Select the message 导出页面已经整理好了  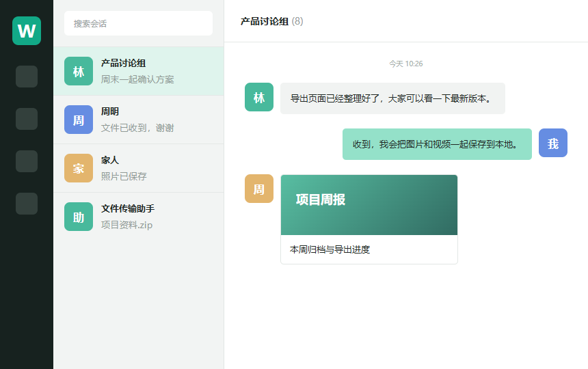pyautogui.click(x=392, y=98)
